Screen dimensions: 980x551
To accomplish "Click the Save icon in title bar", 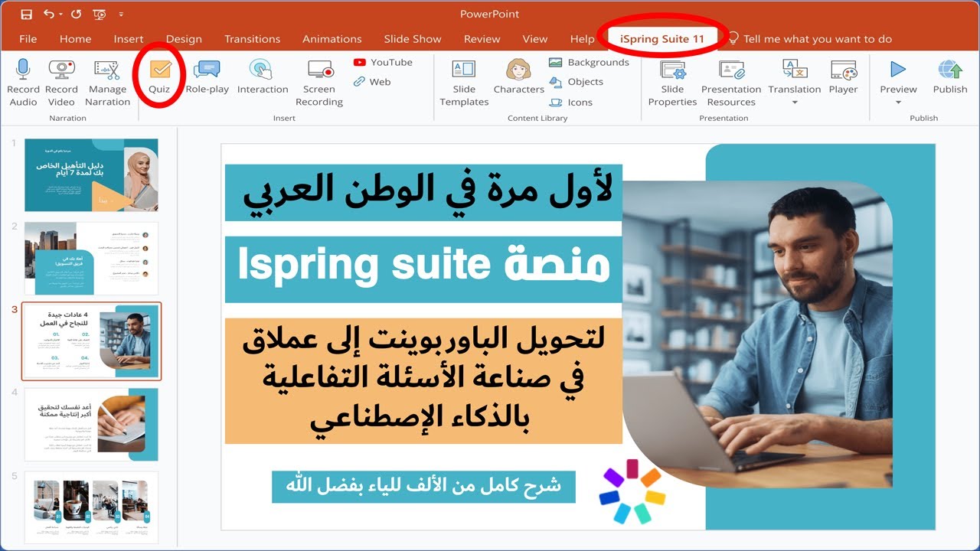I will [27, 15].
